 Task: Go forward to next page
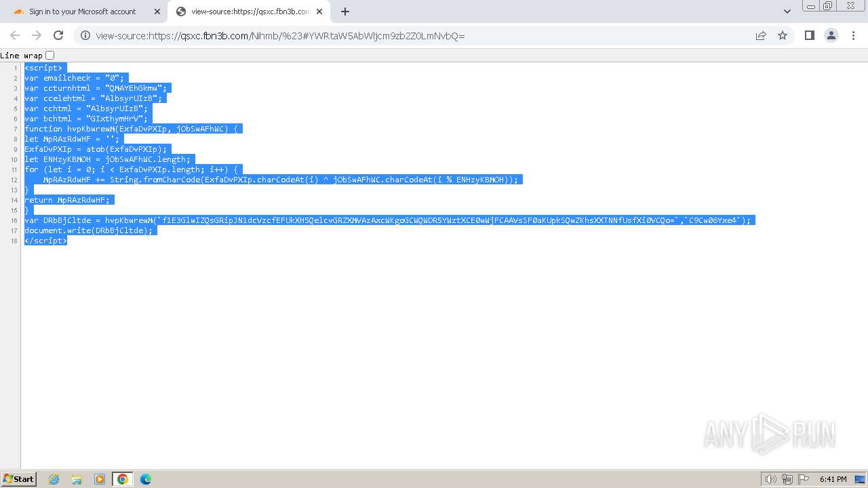[x=37, y=35]
